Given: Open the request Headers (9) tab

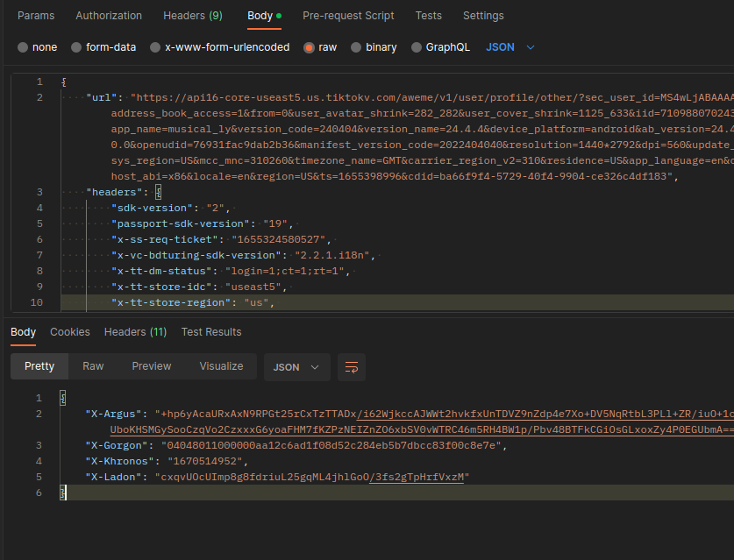Looking at the screenshot, I should click(x=193, y=16).
